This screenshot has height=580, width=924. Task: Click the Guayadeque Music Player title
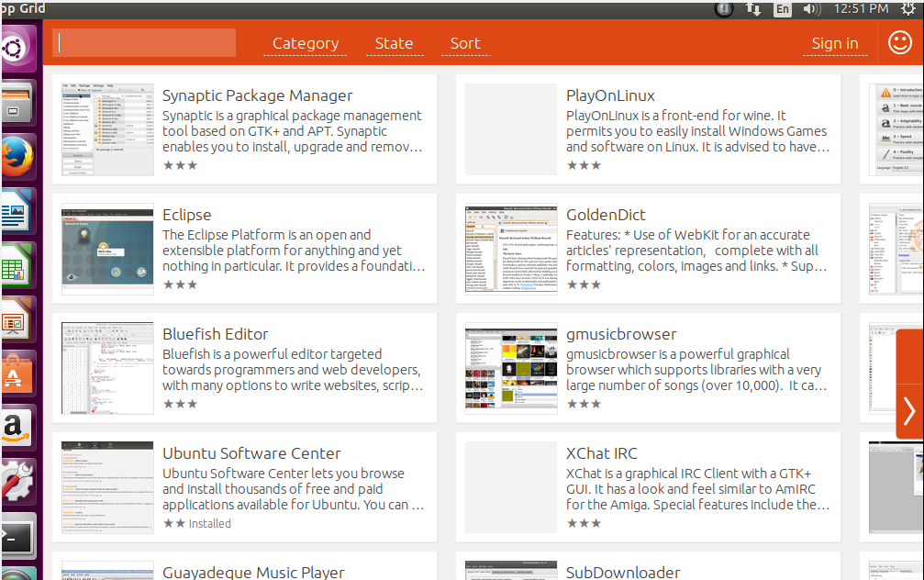coord(253,572)
